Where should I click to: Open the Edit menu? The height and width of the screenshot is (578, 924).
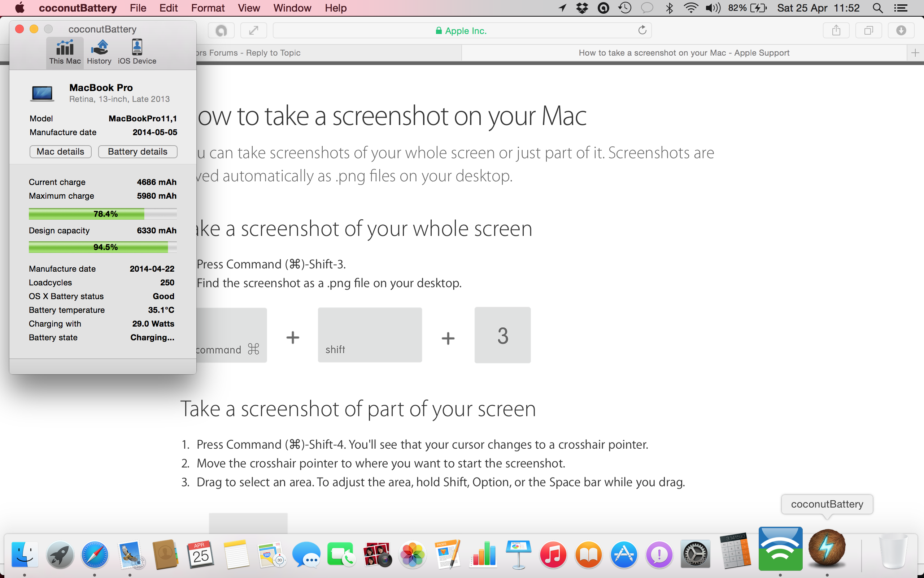169,8
